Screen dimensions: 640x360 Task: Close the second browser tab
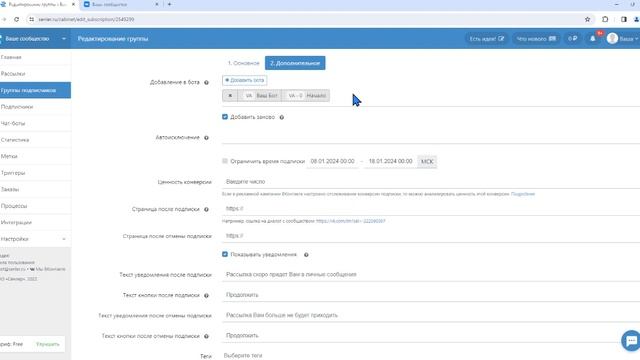click(x=157, y=4)
